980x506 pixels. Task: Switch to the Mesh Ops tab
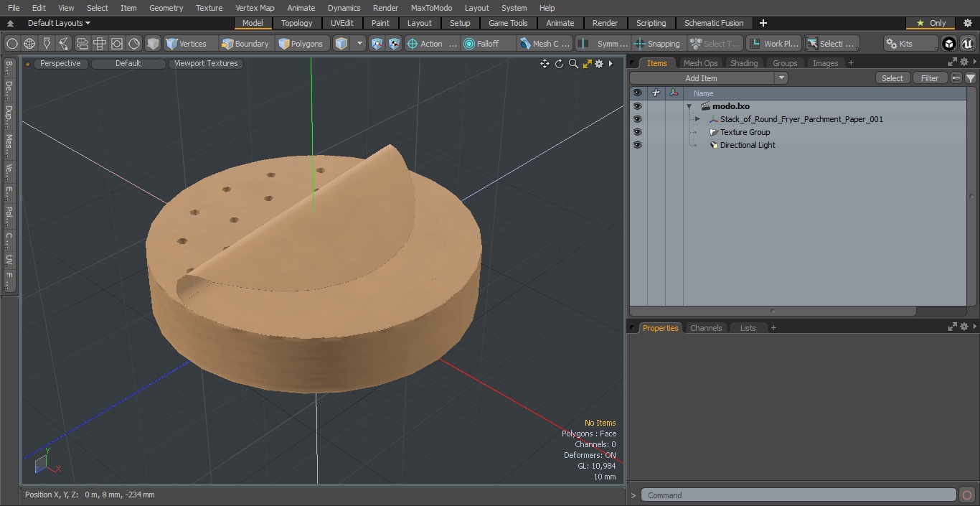tap(700, 63)
